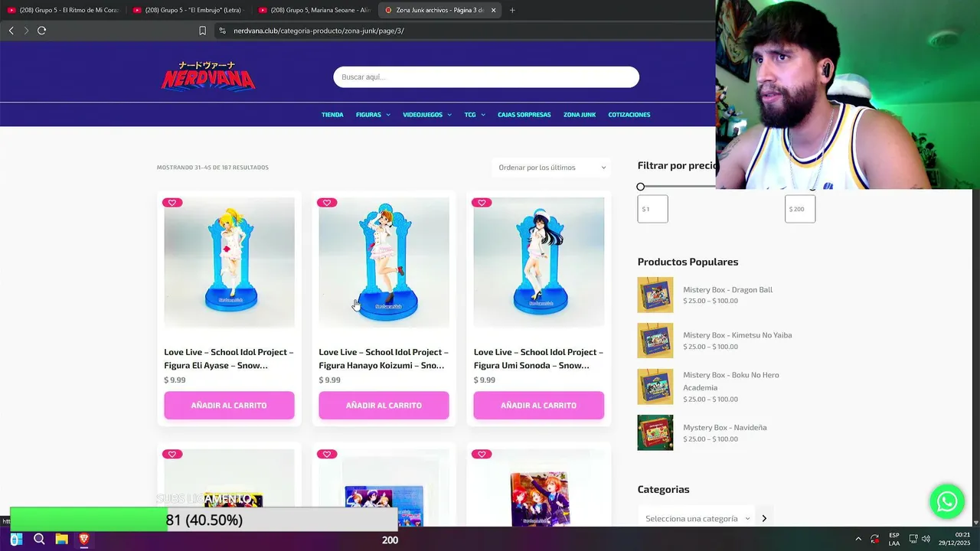Screen dimensions: 980x551
Task: Open Hanayo Koizumi figure product title
Action: point(384,358)
